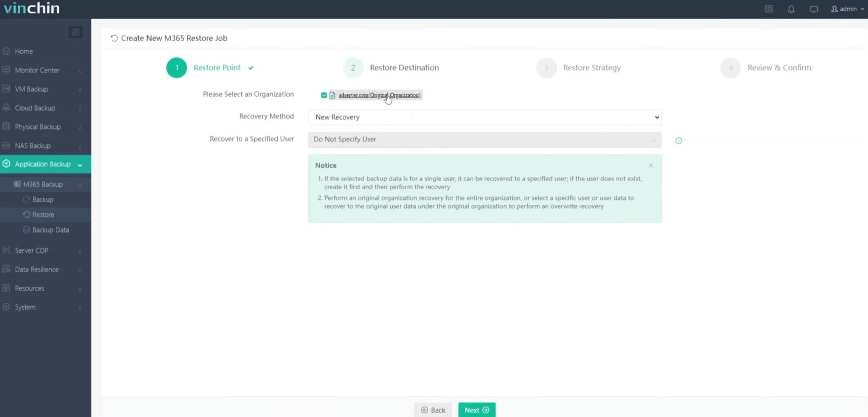The height and width of the screenshot is (417, 868).
Task: Click the Monitor Center icon
Action: pyautogui.click(x=6, y=70)
